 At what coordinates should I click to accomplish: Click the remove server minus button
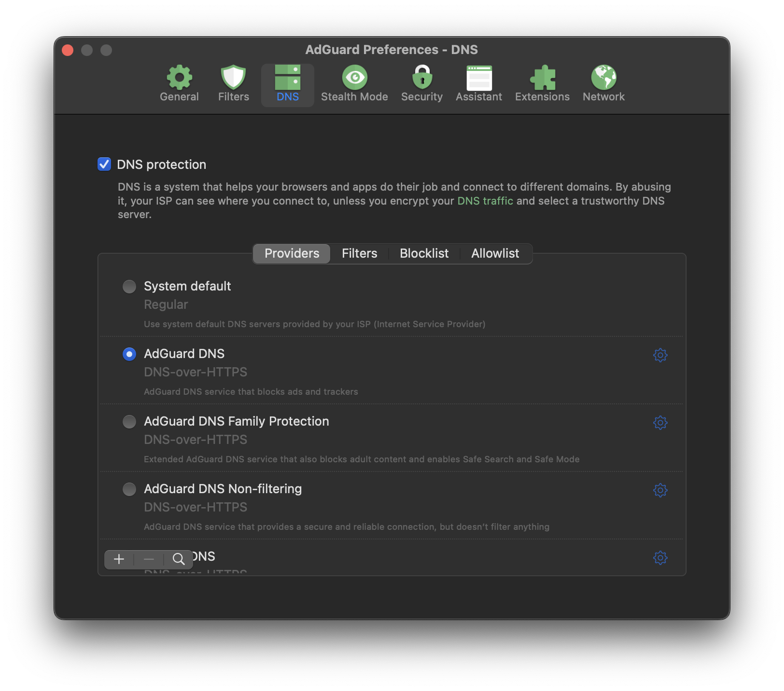click(x=149, y=560)
